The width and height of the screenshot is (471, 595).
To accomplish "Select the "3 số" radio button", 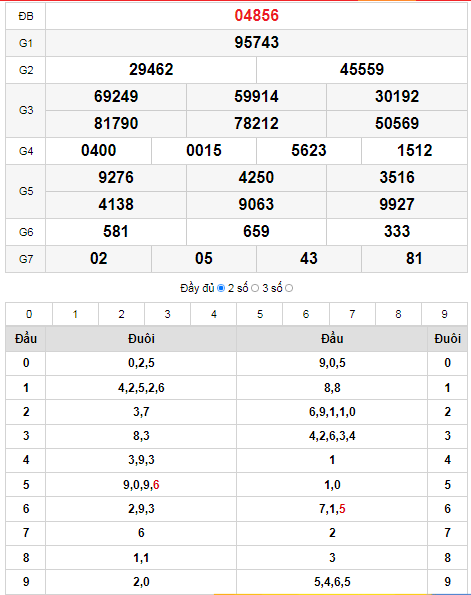I will click(x=289, y=288).
